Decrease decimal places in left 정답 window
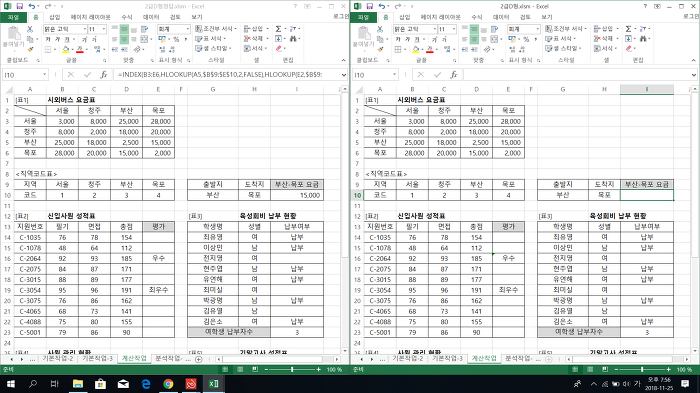700x393 pixels. point(172,49)
